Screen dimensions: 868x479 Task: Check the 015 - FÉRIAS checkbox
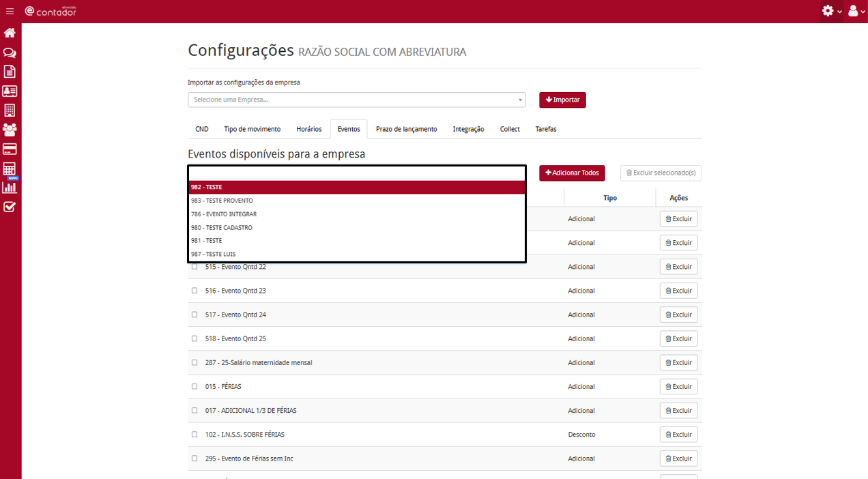click(194, 386)
